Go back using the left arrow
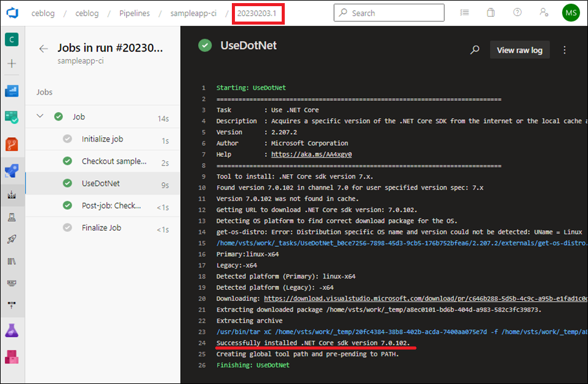Viewport: 588px width, 384px height. click(44, 49)
